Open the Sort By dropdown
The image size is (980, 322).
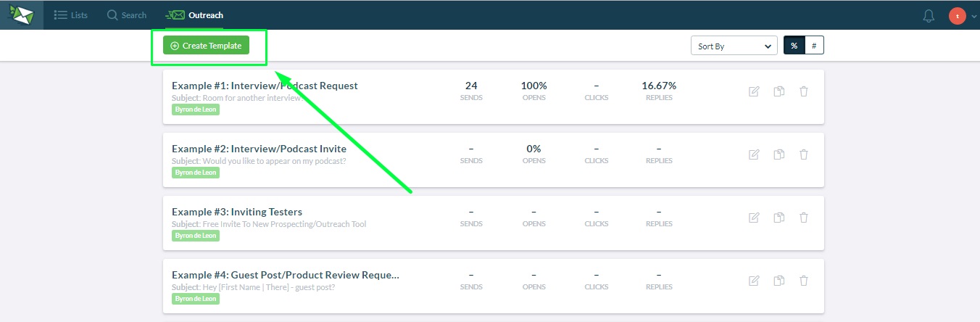click(734, 46)
